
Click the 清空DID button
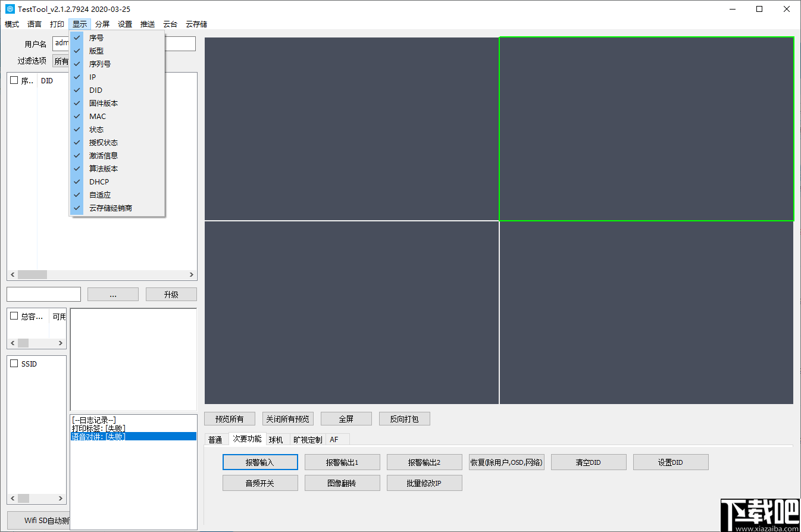pyautogui.click(x=589, y=462)
